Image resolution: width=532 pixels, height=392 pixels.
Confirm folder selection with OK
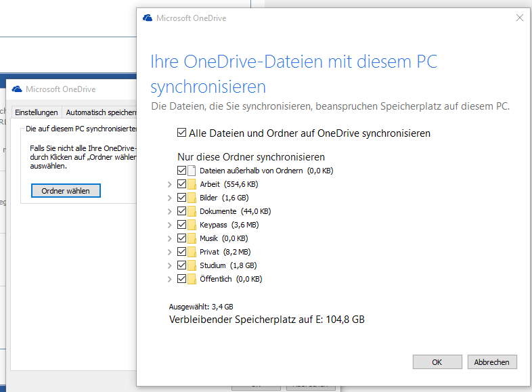pos(437,362)
